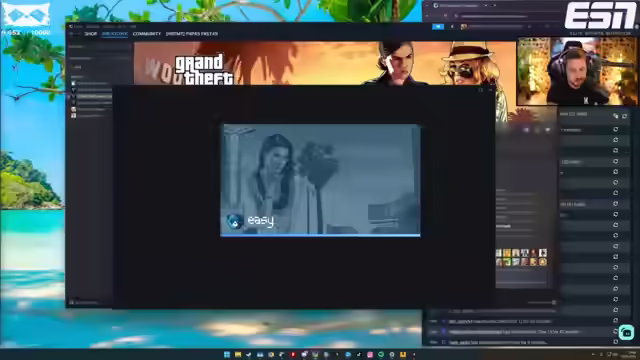Click the topmost refresh icon in right panel
The image size is (640, 360).
(616, 129)
